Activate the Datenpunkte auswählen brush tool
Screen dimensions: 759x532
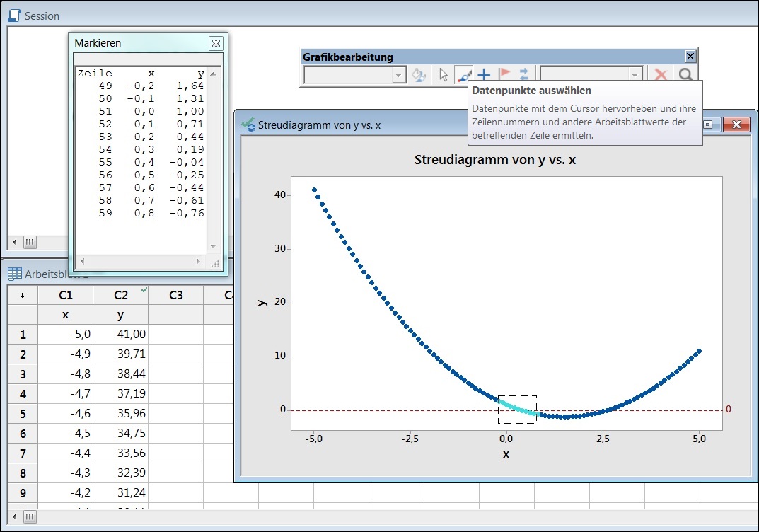464,75
